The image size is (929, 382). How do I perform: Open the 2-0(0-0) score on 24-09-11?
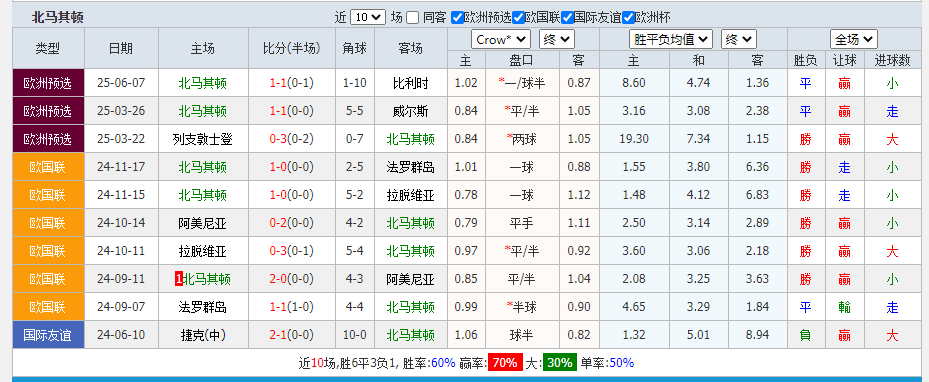291,280
